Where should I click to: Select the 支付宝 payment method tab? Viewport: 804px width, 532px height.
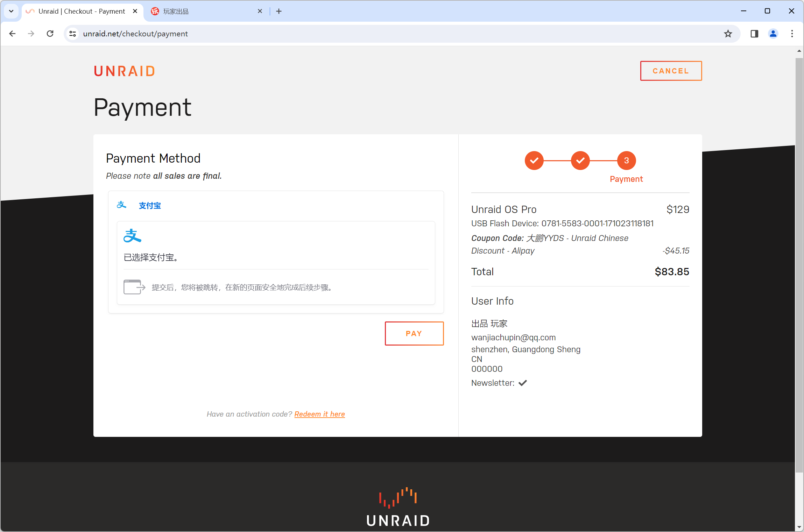pyautogui.click(x=150, y=206)
